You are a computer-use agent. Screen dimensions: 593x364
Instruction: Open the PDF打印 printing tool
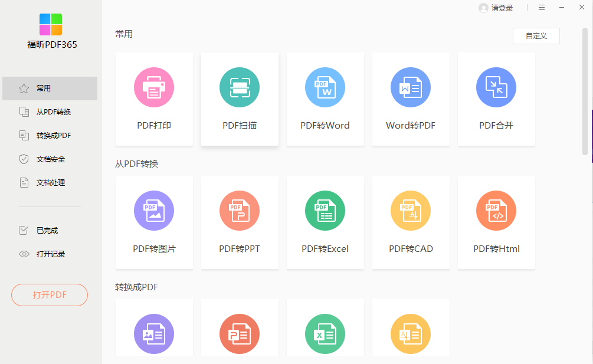154,99
